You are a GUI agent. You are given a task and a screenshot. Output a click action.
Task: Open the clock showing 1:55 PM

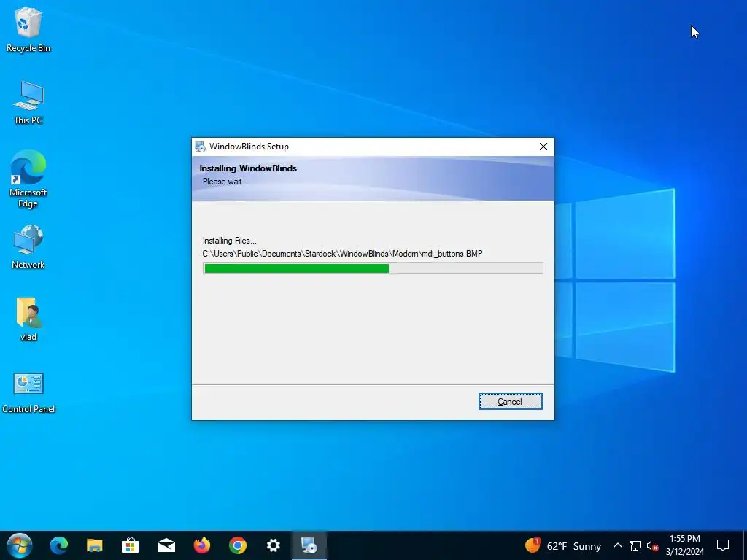tap(684, 545)
